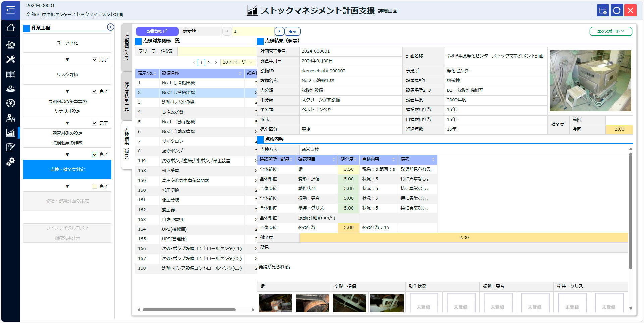Open Settings gear at sidebar bottom
The image size is (644, 323).
click(x=11, y=161)
